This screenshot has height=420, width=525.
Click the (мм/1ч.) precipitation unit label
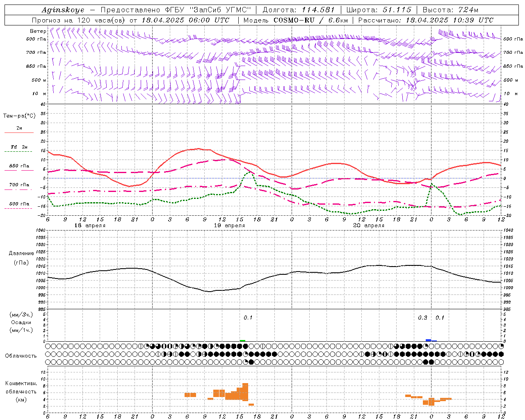click(x=21, y=331)
